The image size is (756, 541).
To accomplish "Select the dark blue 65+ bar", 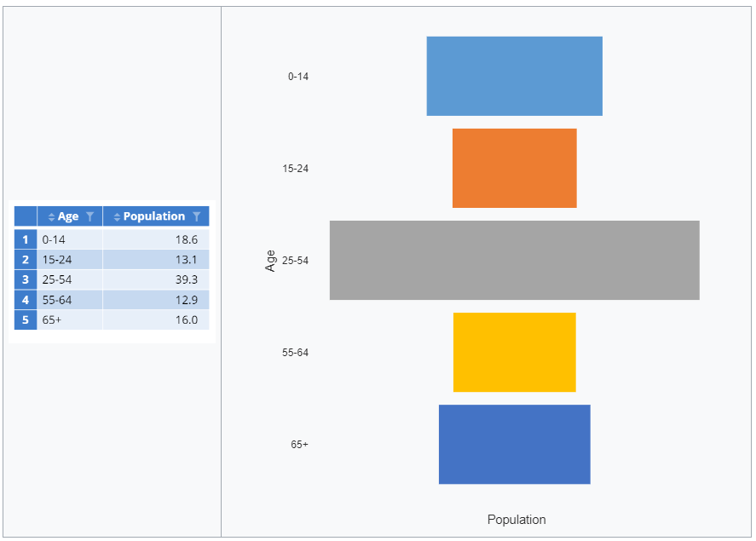I will 513,444.
